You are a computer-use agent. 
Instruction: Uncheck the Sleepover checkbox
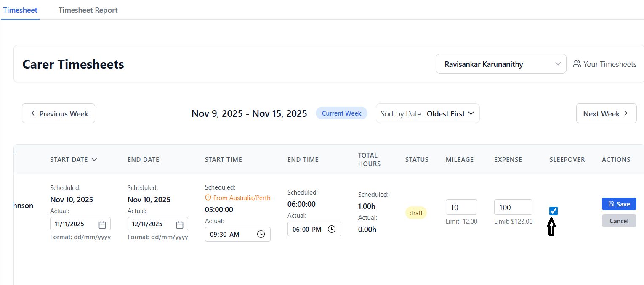click(554, 211)
